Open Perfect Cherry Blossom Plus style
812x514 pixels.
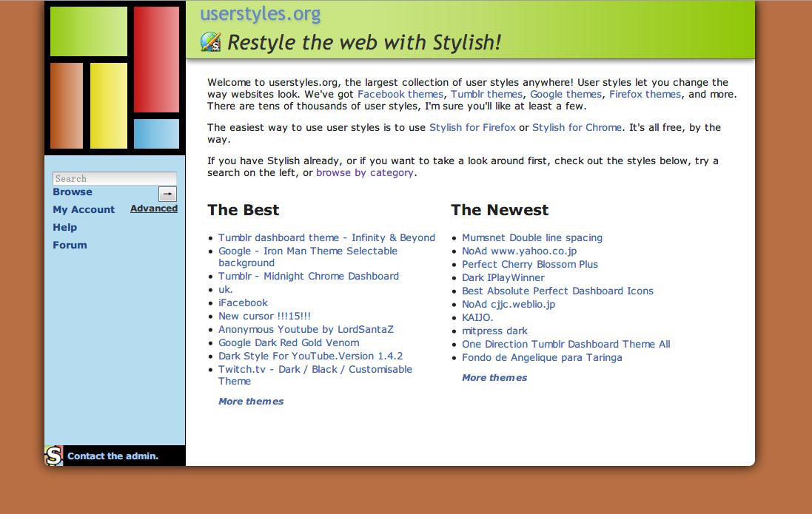point(530,265)
